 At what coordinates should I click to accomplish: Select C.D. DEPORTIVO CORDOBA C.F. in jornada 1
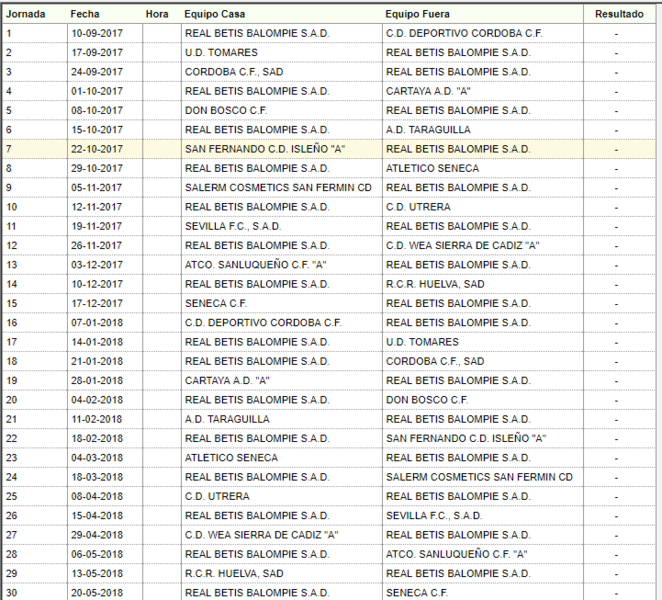[464, 33]
